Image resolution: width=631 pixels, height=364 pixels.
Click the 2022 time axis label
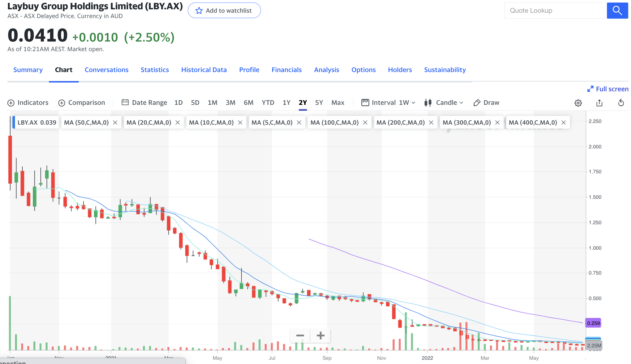pos(427,358)
